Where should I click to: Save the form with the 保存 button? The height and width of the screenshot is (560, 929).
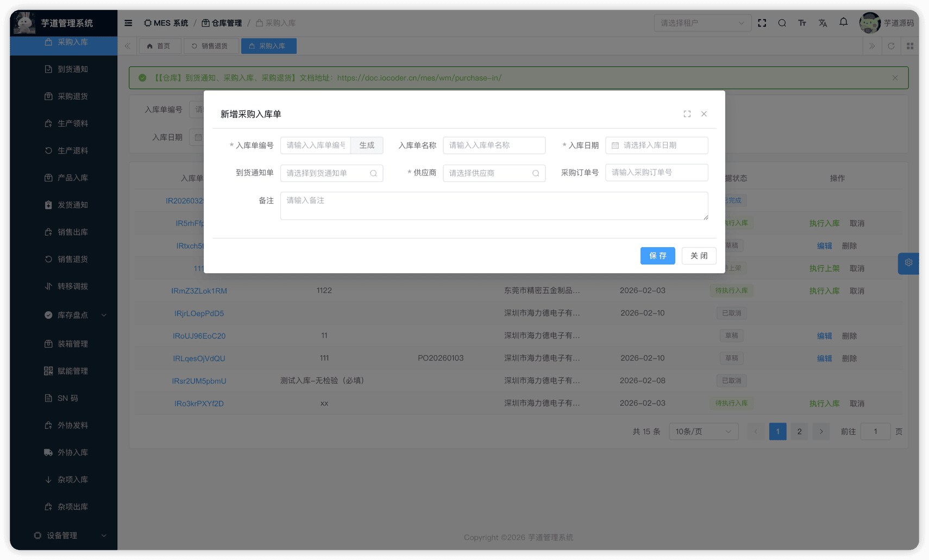pyautogui.click(x=657, y=255)
